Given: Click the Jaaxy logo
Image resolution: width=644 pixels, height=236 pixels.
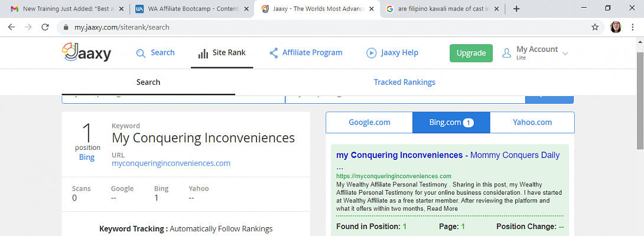Looking at the screenshot, I should tap(86, 53).
